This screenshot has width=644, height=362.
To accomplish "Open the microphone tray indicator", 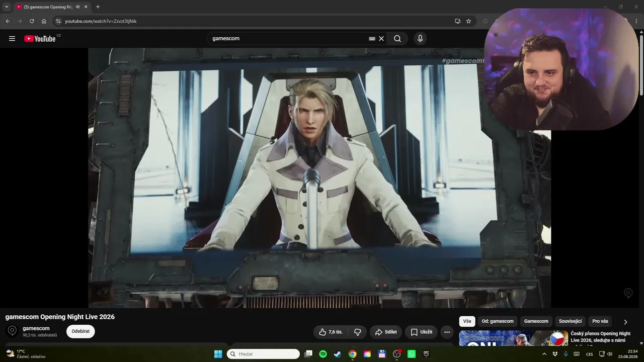I will click(x=566, y=354).
